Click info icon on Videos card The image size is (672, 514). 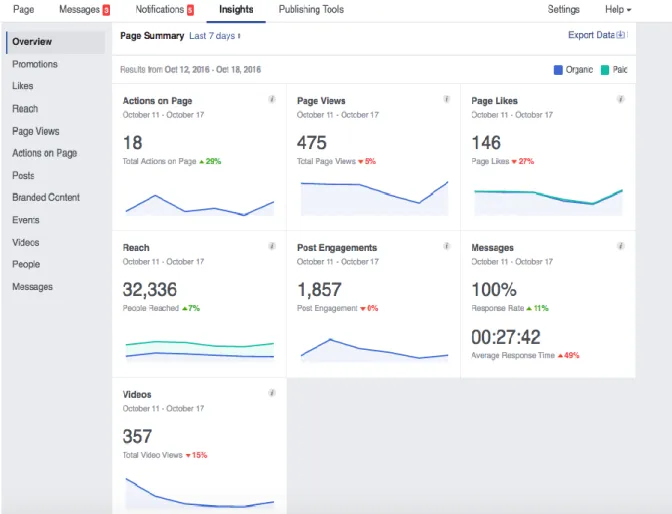pyautogui.click(x=272, y=393)
